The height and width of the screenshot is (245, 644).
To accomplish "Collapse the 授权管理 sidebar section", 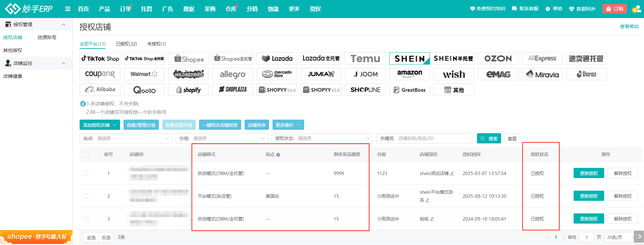I will click(63, 24).
